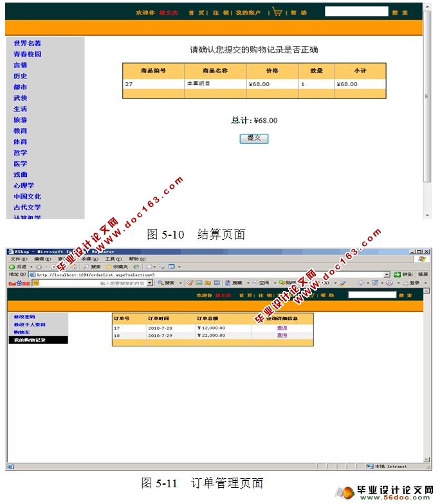Image resolution: width=440 pixels, height=504 pixels.
Task: Open the 收藏(A) menu
Action: pyautogui.click(x=90, y=259)
